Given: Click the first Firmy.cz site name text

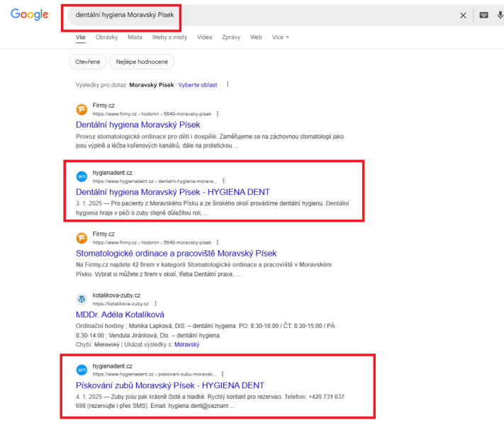Looking at the screenshot, I should pyautogui.click(x=103, y=106).
